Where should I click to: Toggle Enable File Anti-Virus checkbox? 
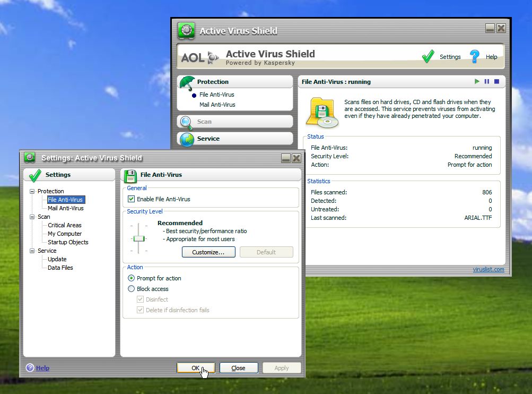(x=132, y=199)
